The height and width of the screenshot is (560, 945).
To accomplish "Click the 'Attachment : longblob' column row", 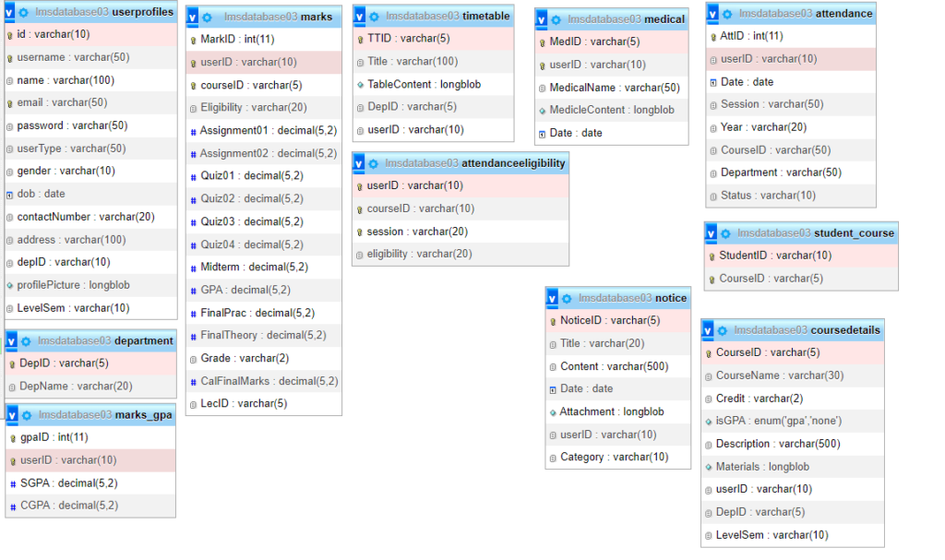I will [x=617, y=412].
